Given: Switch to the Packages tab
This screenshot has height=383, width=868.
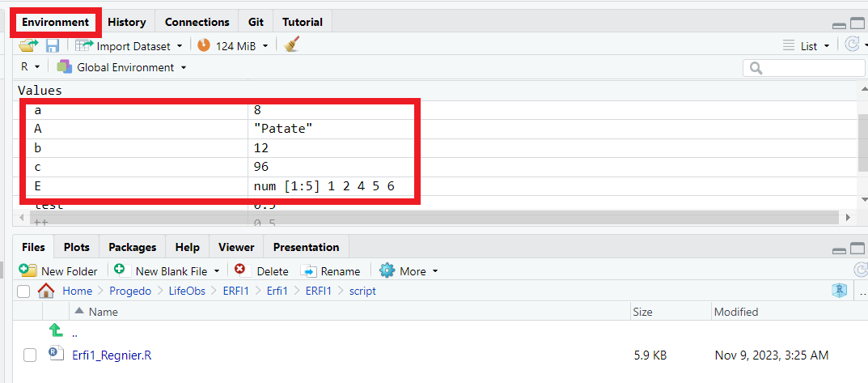Looking at the screenshot, I should tap(132, 247).
